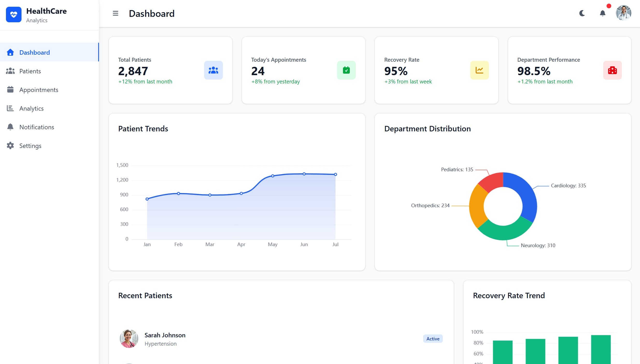Toggle dark mode with the moon icon
The width and height of the screenshot is (640, 364).
(582, 13)
